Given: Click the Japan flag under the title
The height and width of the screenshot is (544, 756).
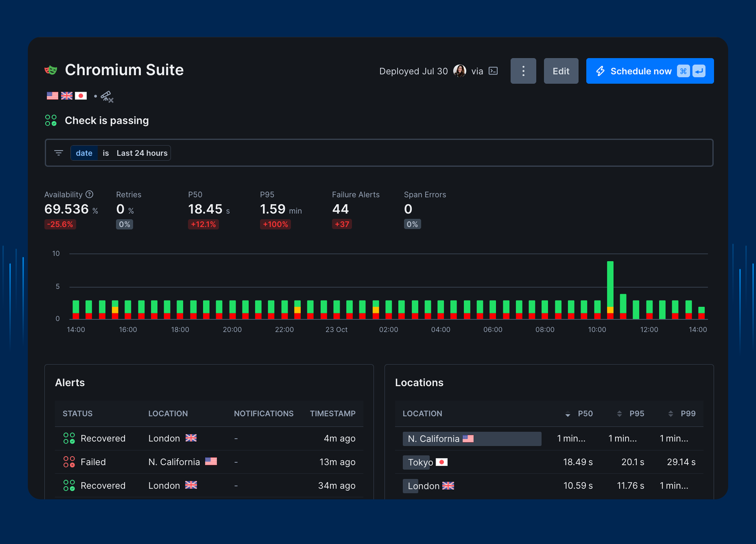Looking at the screenshot, I should [x=81, y=96].
